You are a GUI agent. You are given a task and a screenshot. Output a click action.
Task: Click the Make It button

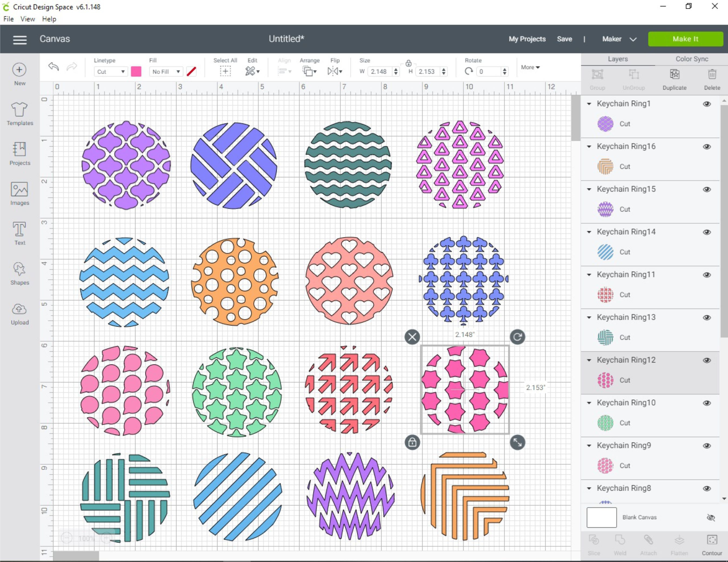click(685, 39)
